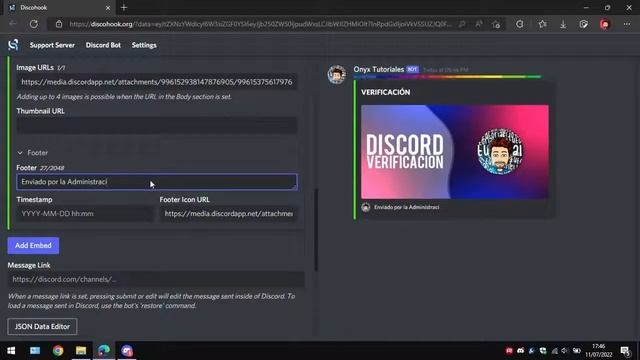The image size is (640, 360).
Task: Open the notification center icon
Action: click(x=625, y=351)
